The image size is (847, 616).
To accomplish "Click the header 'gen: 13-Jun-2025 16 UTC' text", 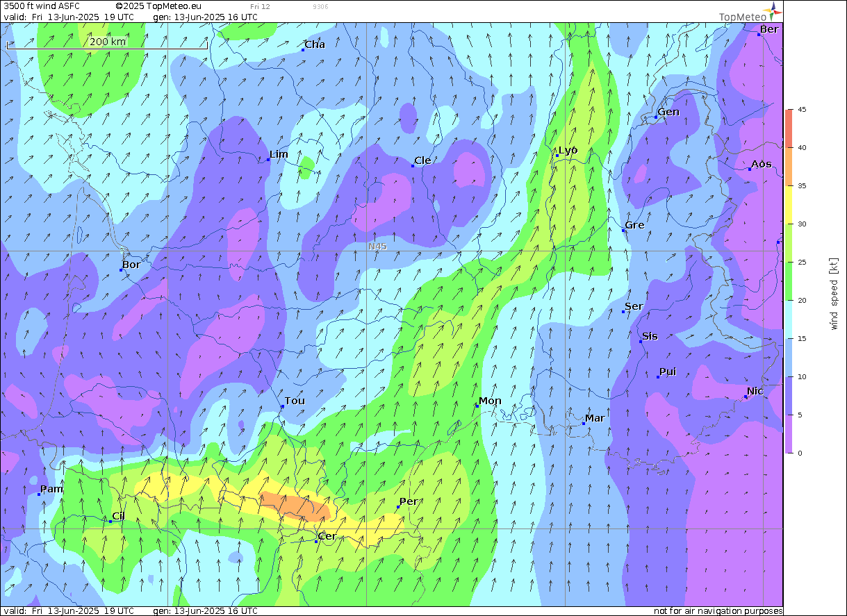I will pos(205,17).
